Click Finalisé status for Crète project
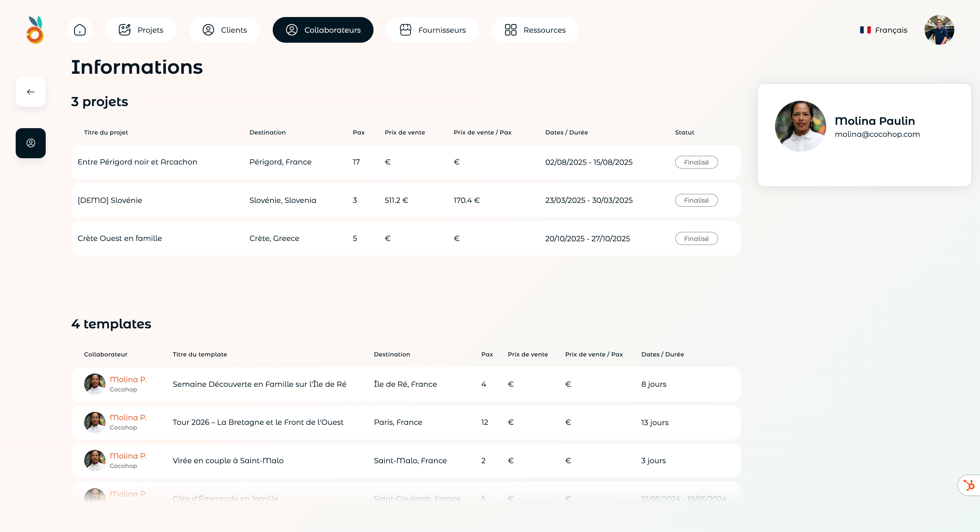 coord(696,238)
